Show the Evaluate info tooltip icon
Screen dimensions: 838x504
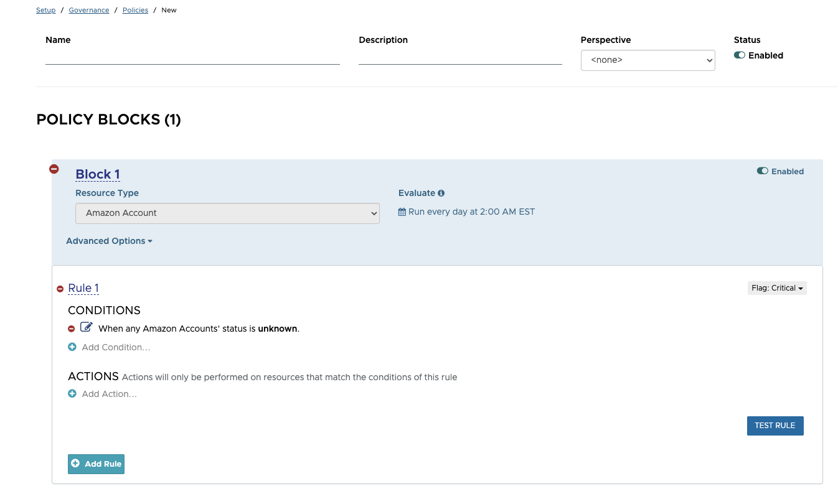click(x=441, y=194)
